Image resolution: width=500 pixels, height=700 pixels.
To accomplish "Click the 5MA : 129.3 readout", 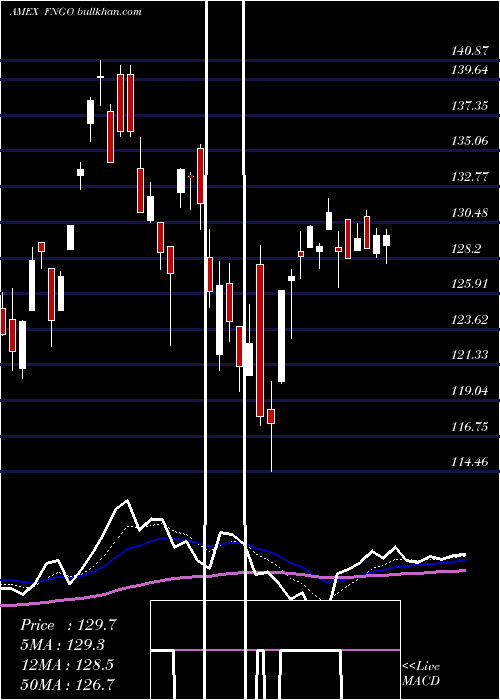I will pos(64,645).
